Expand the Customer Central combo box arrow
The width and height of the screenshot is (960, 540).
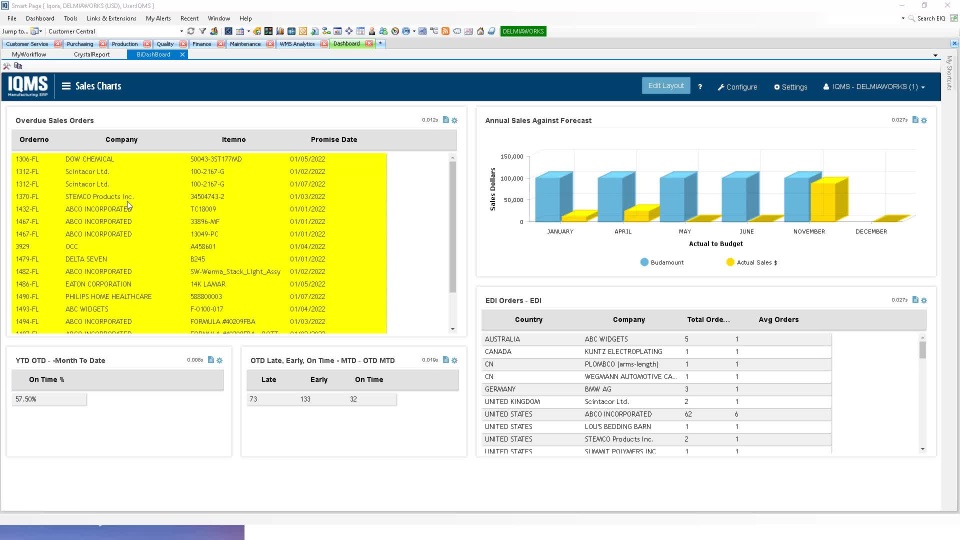click(181, 31)
